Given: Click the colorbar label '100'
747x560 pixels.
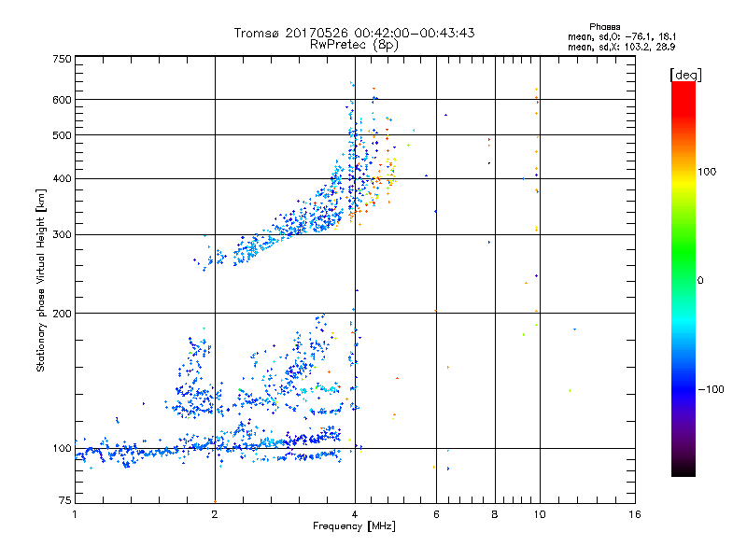Looking at the screenshot, I should [x=707, y=172].
